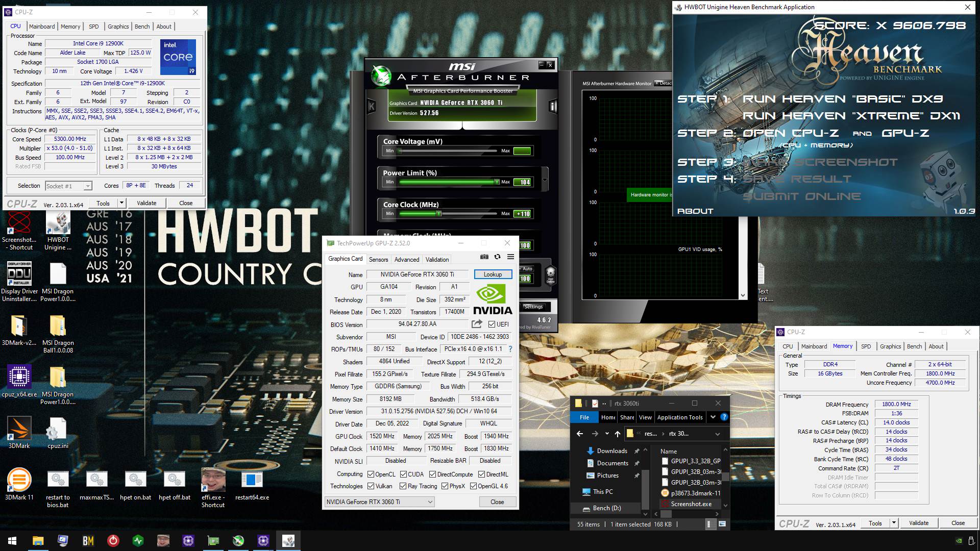Viewport: 980px width, 551px height.
Task: Toggle the Ray Tracing checkbox
Action: pos(403,486)
